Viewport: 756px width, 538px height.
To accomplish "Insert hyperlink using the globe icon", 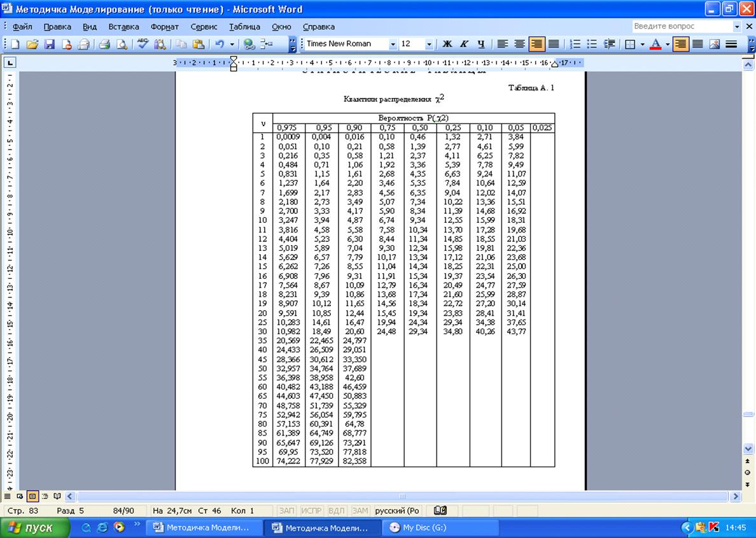I will pyautogui.click(x=249, y=45).
